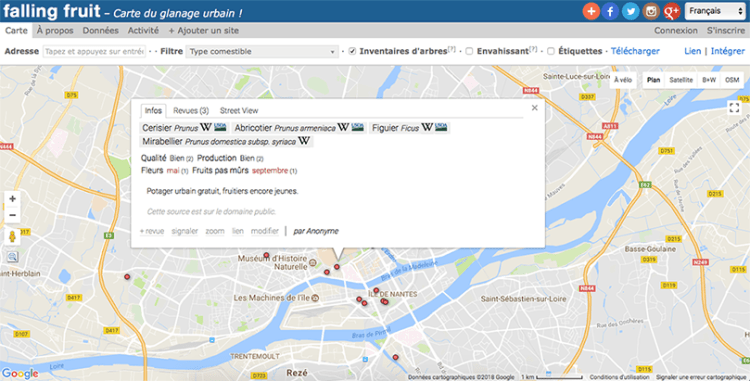Toggle fullscreen map view icon
Screen dimensions: 750x381
734,108
